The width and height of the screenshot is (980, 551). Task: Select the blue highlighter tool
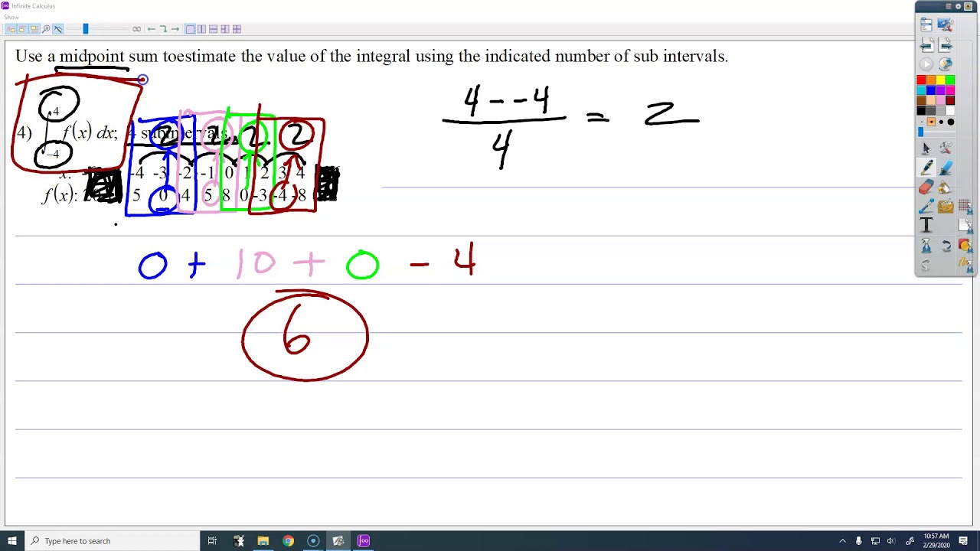point(946,167)
